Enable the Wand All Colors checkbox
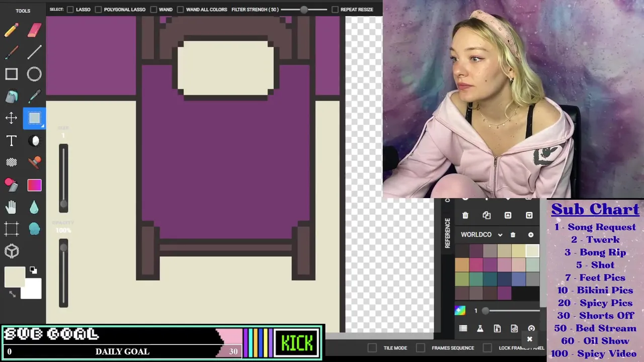The image size is (644, 362). click(180, 9)
